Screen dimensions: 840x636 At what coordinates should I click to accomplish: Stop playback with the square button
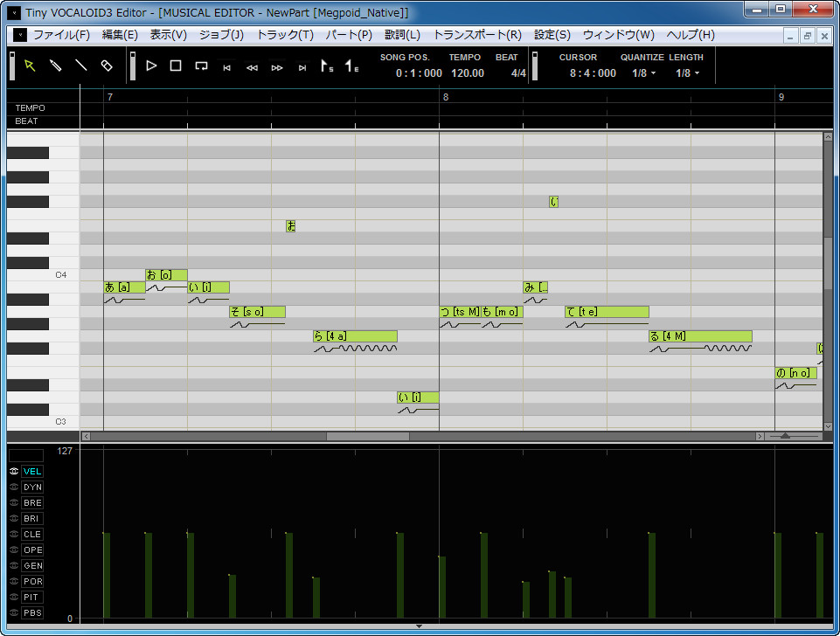176,66
